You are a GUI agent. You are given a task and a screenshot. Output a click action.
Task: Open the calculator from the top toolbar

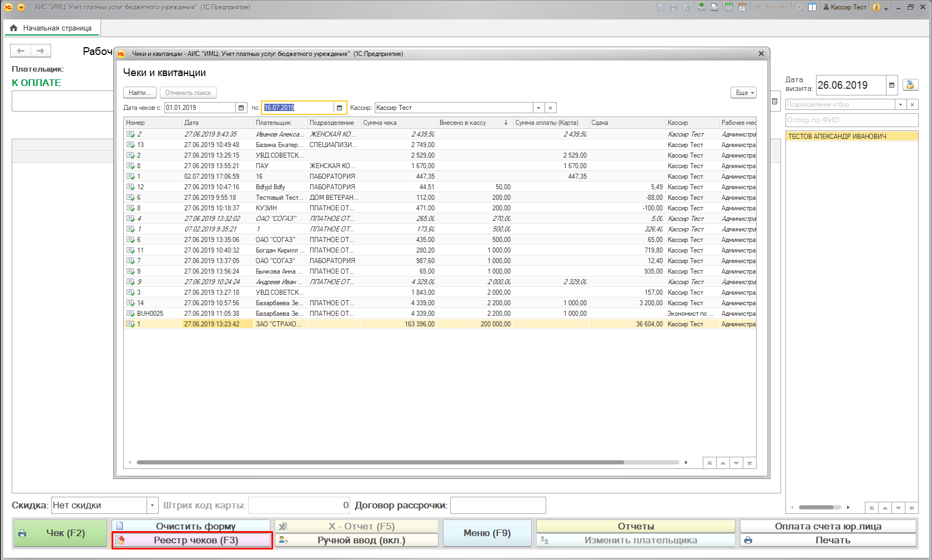(x=729, y=7)
